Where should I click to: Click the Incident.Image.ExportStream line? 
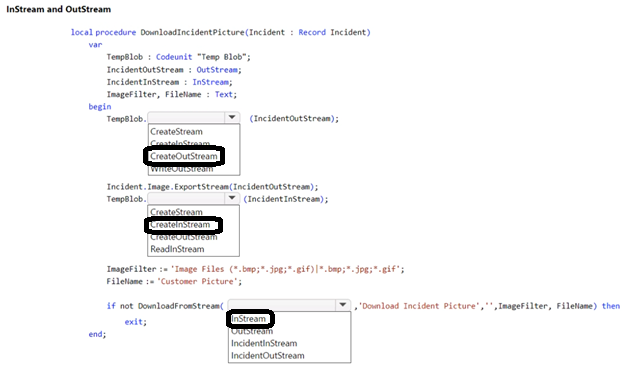click(x=213, y=187)
